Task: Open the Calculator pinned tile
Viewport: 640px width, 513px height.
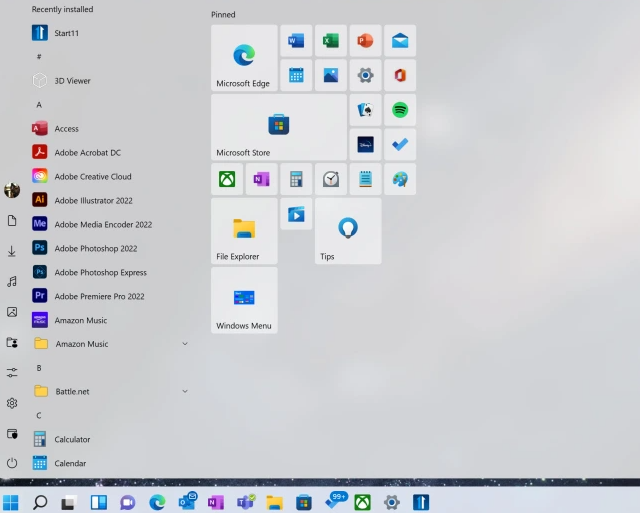Action: tap(296, 179)
